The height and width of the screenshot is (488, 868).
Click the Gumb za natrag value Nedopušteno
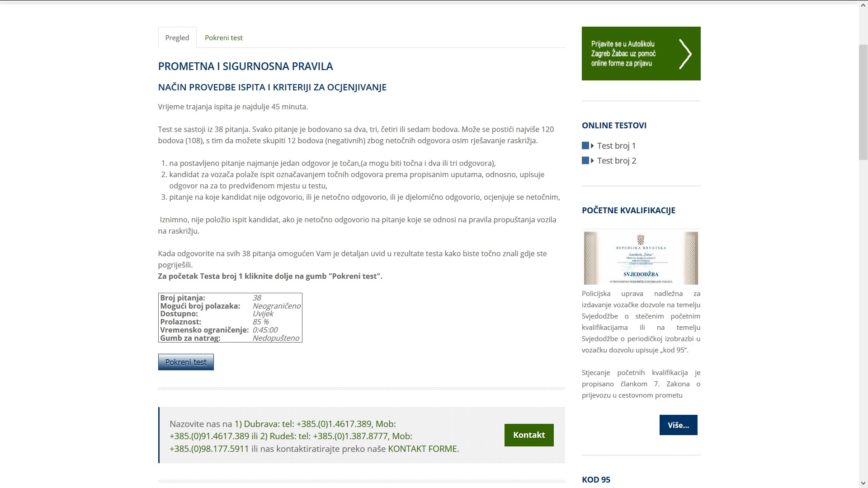[276, 338]
